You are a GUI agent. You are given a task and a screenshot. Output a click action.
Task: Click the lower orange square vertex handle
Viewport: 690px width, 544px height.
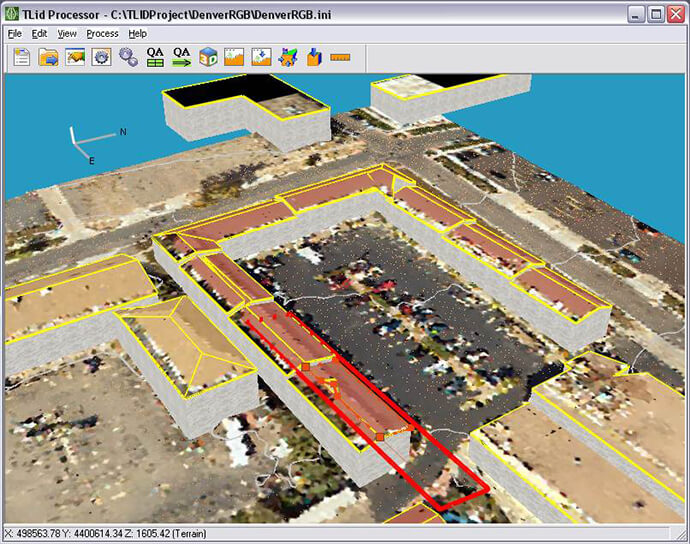pyautogui.click(x=380, y=437)
